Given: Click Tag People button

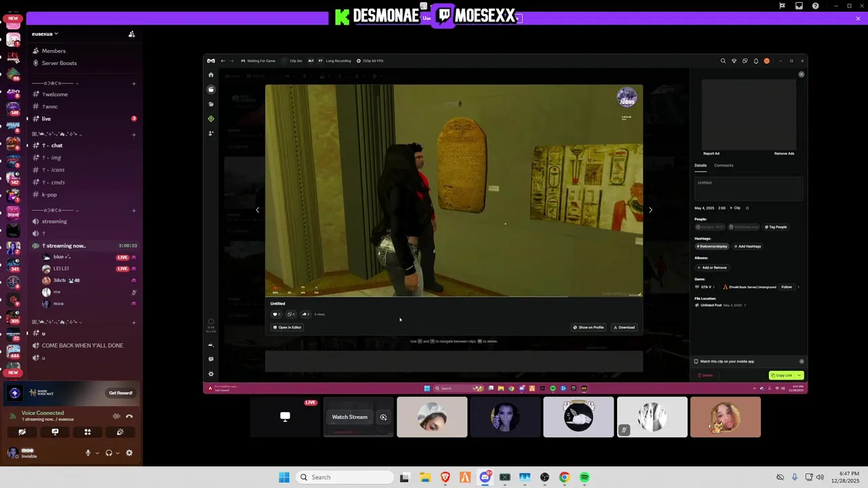Looking at the screenshot, I should pos(776,227).
